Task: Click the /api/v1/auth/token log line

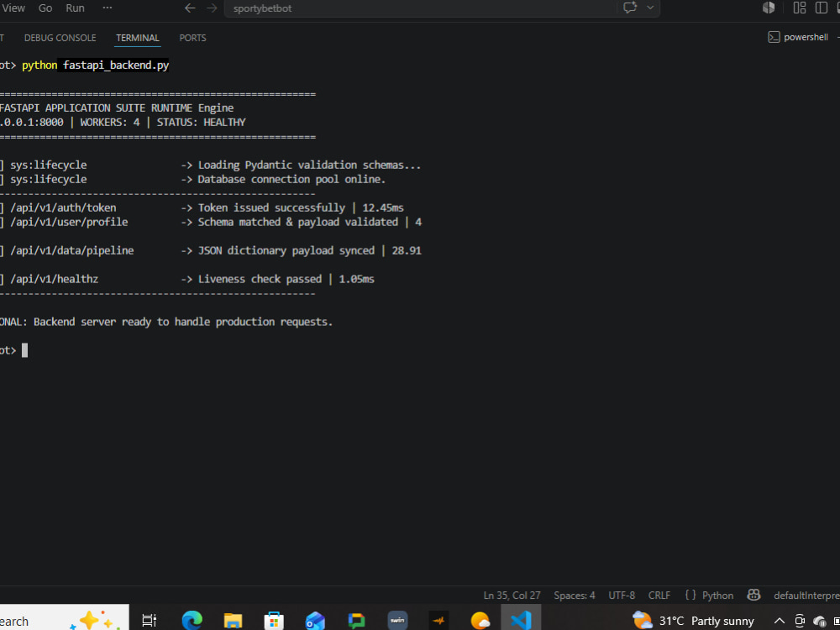Action: pyautogui.click(x=202, y=207)
